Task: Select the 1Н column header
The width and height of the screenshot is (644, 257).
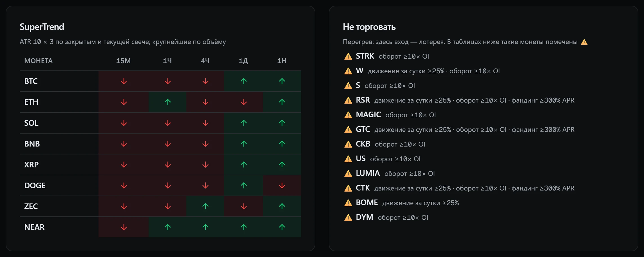Action: [x=282, y=61]
